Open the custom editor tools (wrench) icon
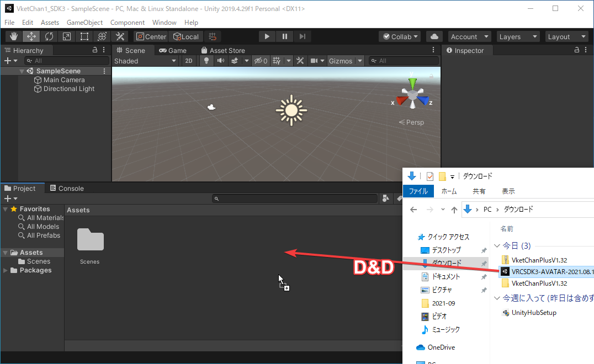This screenshot has height=364, width=594. pos(119,36)
